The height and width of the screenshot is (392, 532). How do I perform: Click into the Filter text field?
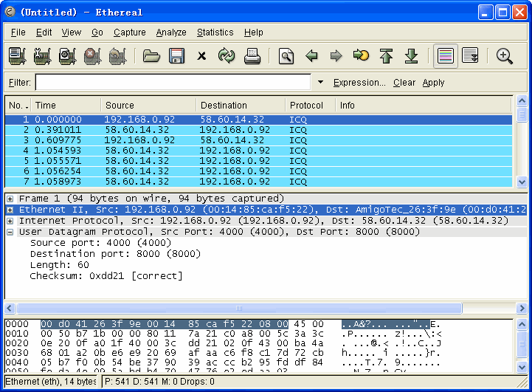point(173,83)
